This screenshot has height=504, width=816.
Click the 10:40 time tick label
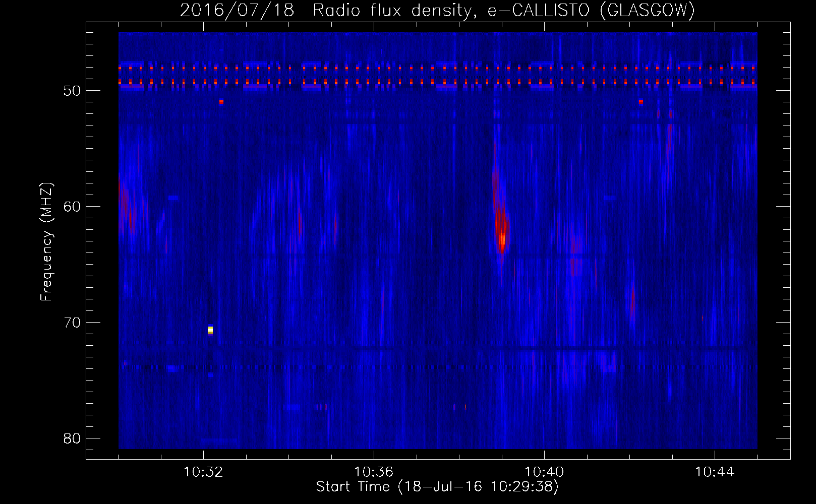coord(544,472)
